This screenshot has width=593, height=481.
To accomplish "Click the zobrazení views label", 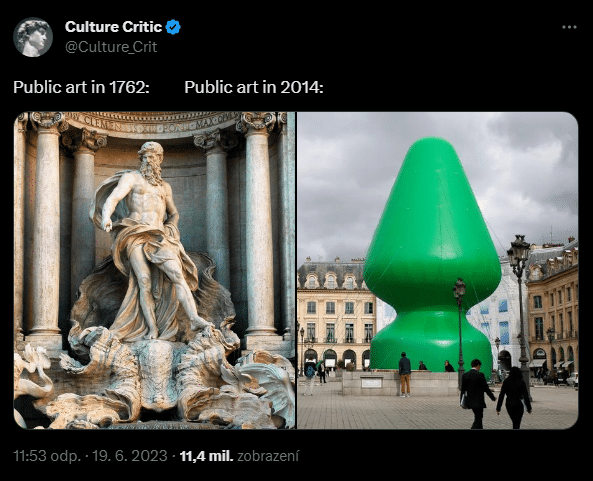I will coord(268,456).
